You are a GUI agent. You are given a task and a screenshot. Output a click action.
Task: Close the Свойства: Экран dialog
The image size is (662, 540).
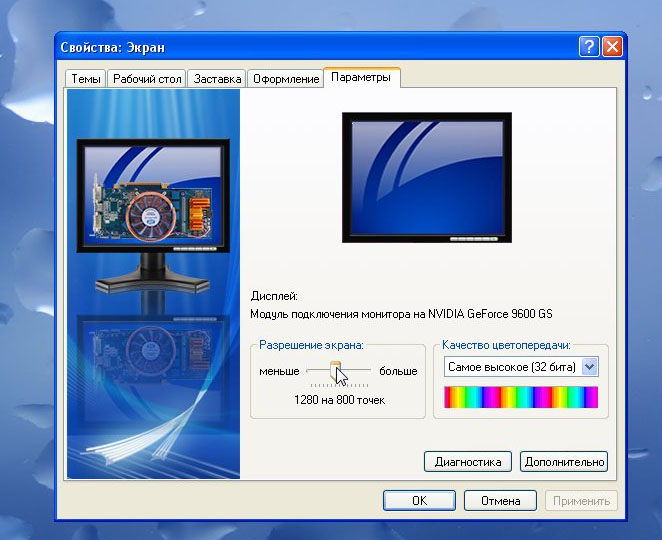point(612,46)
